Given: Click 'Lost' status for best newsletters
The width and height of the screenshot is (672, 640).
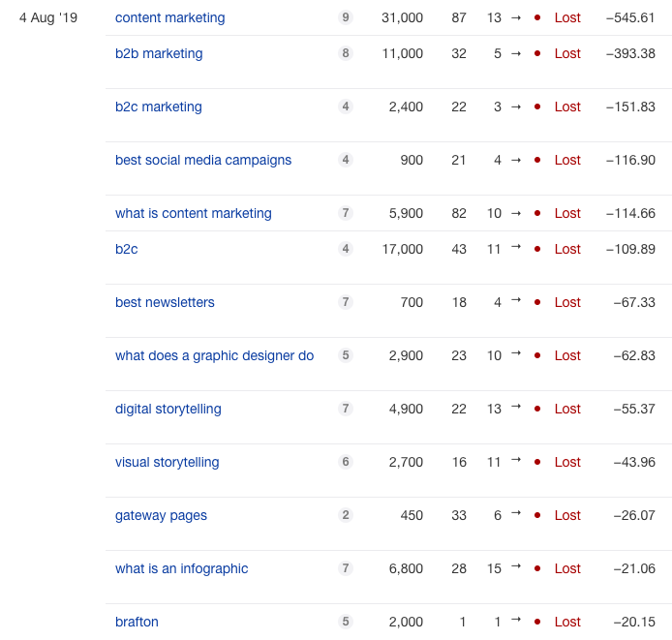Looking at the screenshot, I should click(x=567, y=302).
